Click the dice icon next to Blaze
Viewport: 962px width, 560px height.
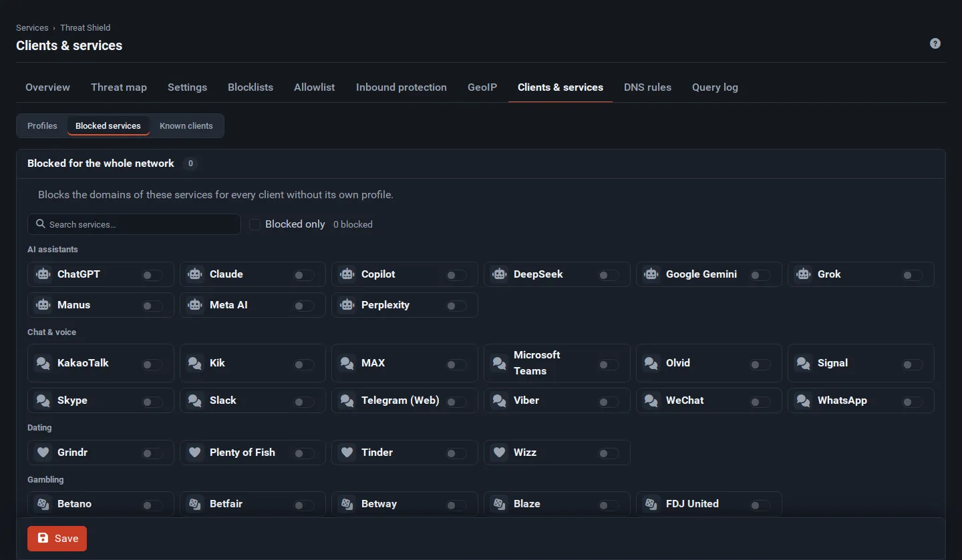(499, 504)
